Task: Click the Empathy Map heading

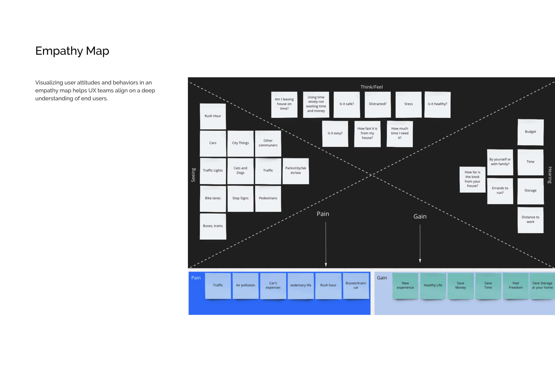Action: pos(72,51)
